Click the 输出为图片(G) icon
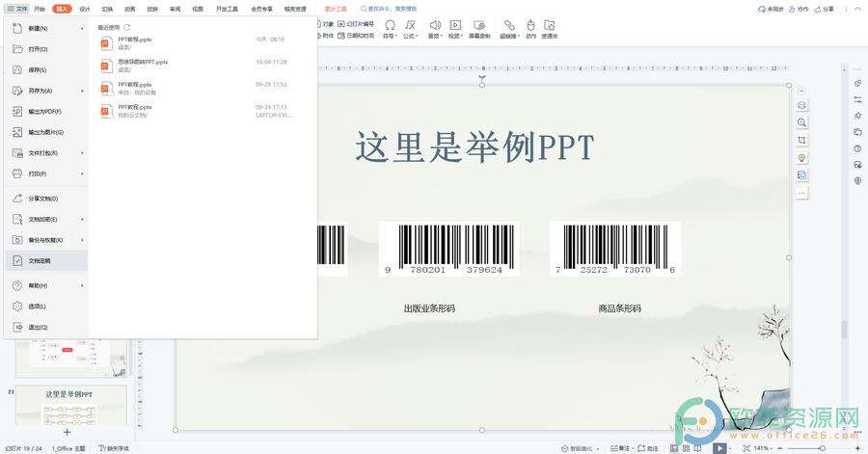 [x=17, y=132]
